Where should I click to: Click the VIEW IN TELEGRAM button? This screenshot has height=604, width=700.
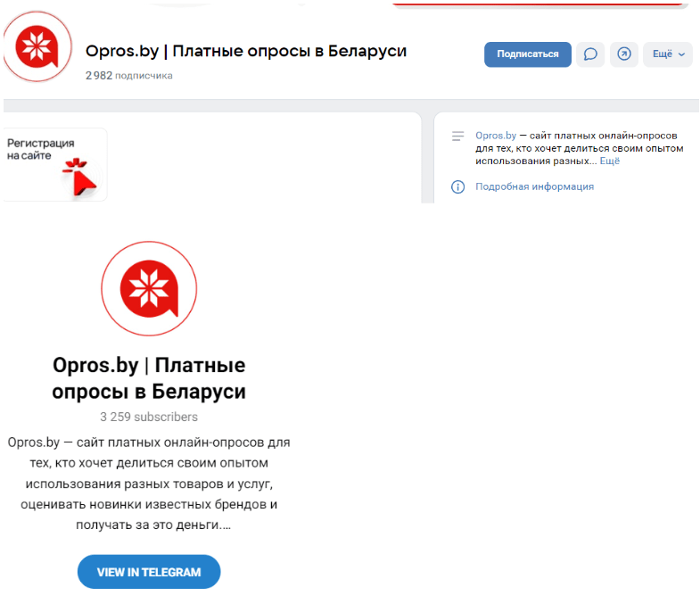tap(149, 572)
